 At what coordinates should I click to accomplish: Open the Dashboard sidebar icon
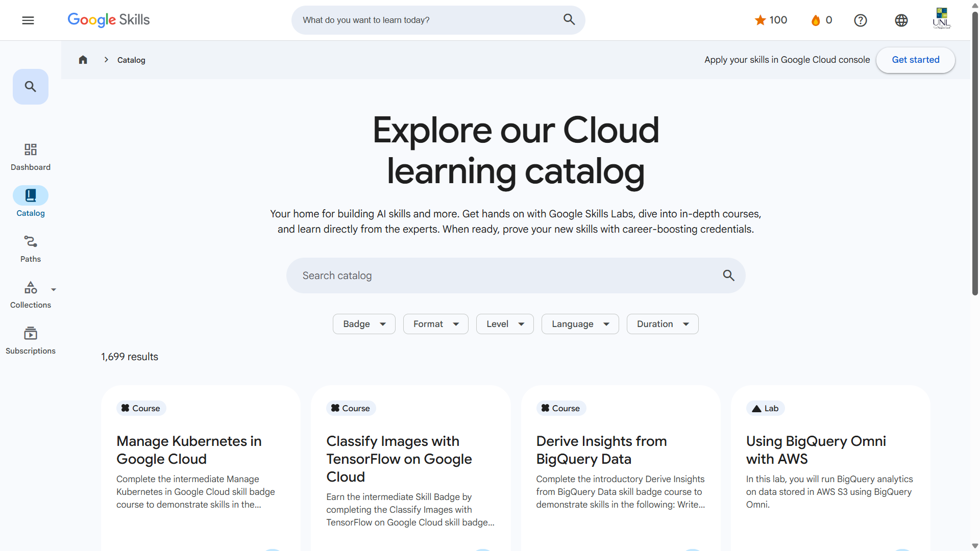(x=31, y=157)
